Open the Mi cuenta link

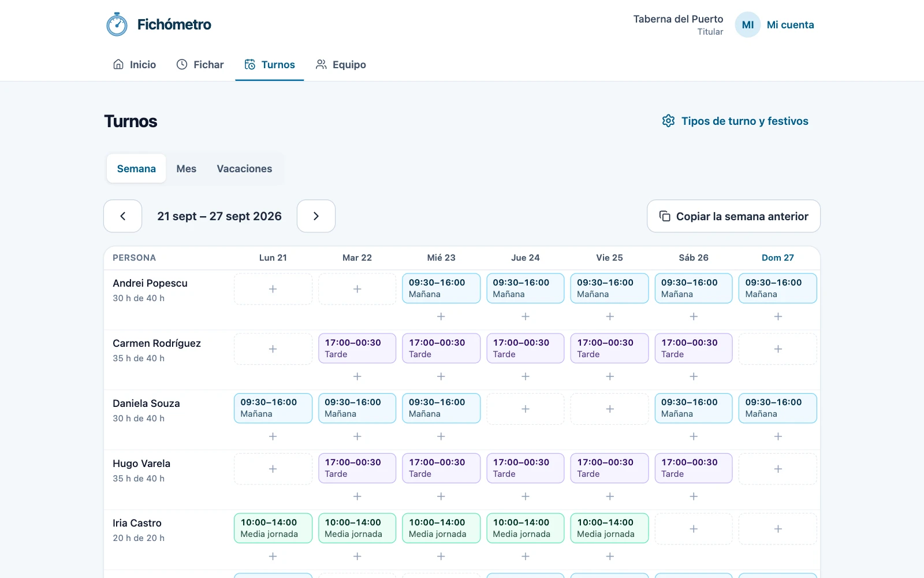[x=791, y=25]
